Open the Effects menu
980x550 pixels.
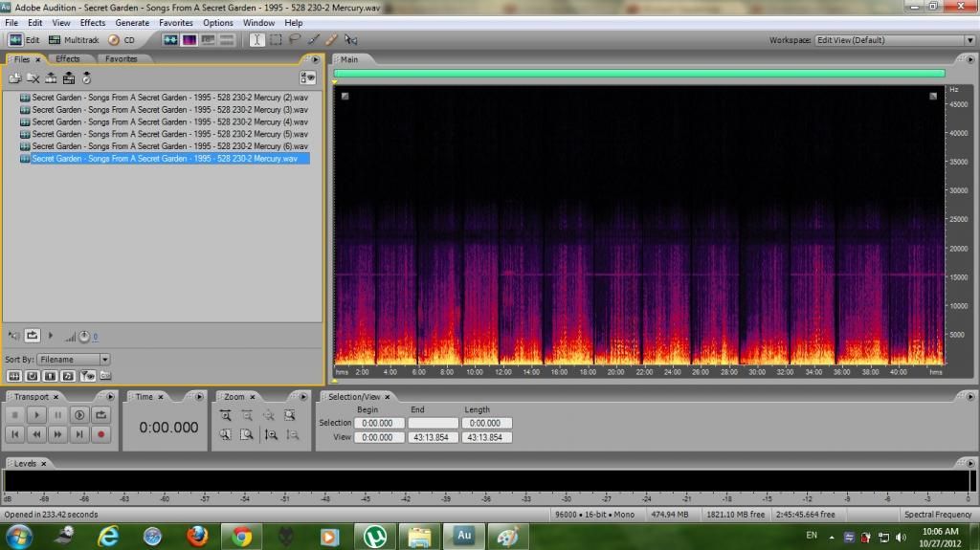pos(93,23)
